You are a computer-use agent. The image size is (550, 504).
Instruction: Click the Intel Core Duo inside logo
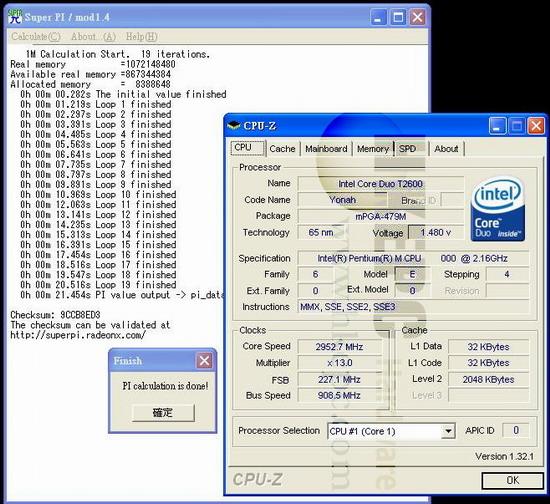[x=497, y=209]
